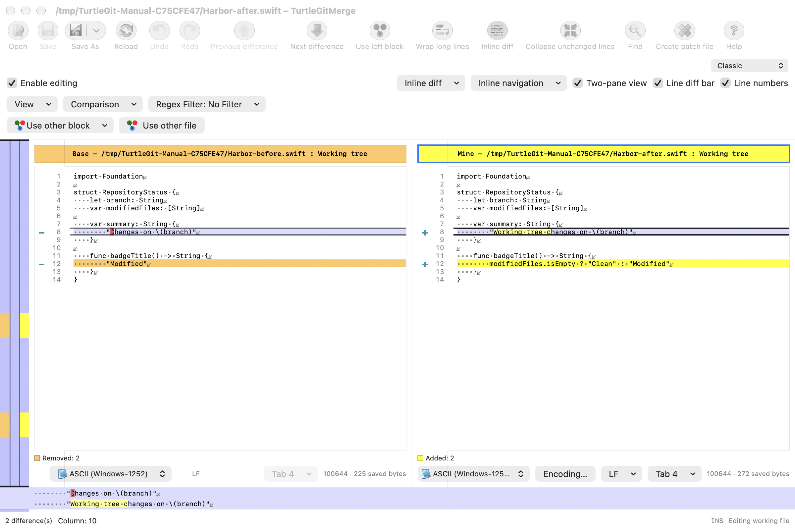795x532 pixels.
Task: Reload the compared files
Action: pyautogui.click(x=126, y=30)
